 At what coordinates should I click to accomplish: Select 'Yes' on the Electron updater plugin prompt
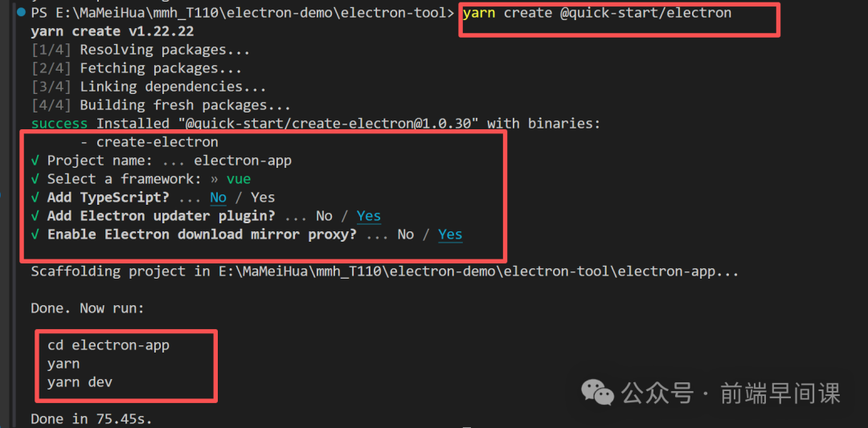tap(369, 216)
